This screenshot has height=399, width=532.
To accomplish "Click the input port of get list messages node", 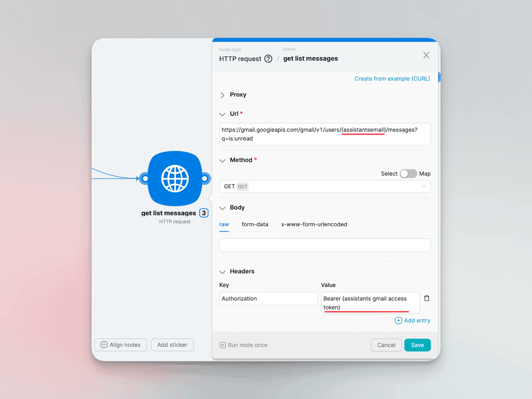I will [x=145, y=179].
